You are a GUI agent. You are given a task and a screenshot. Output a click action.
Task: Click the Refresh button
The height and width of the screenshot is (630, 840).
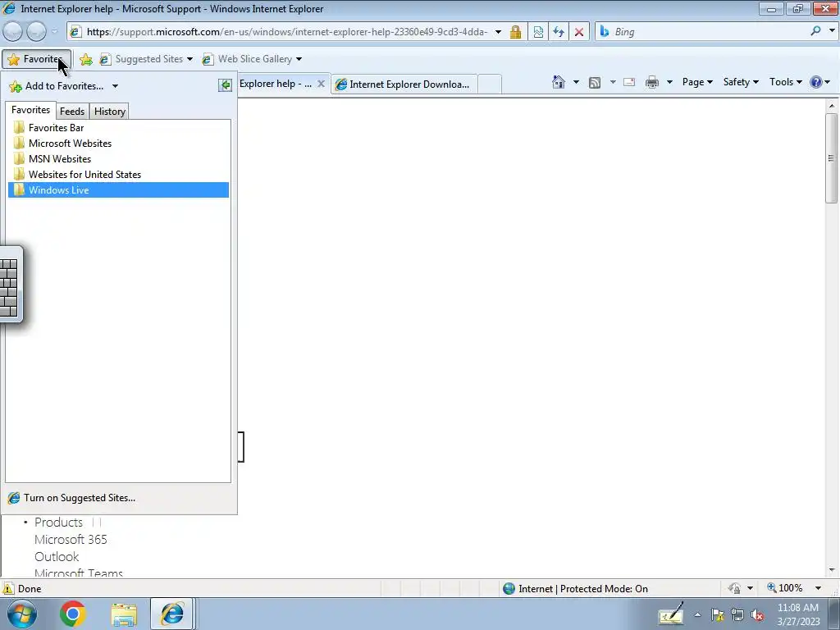559,32
